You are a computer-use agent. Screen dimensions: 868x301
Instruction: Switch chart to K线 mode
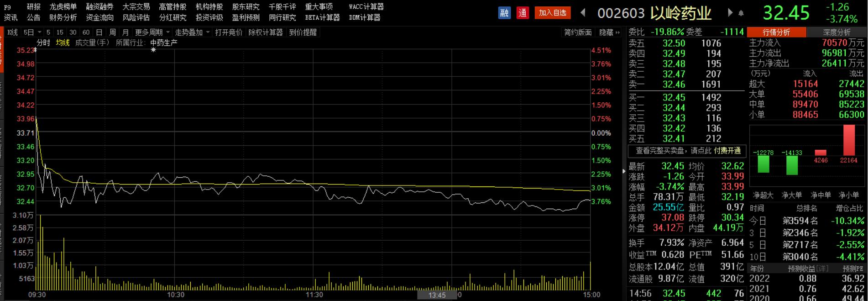[12, 32]
